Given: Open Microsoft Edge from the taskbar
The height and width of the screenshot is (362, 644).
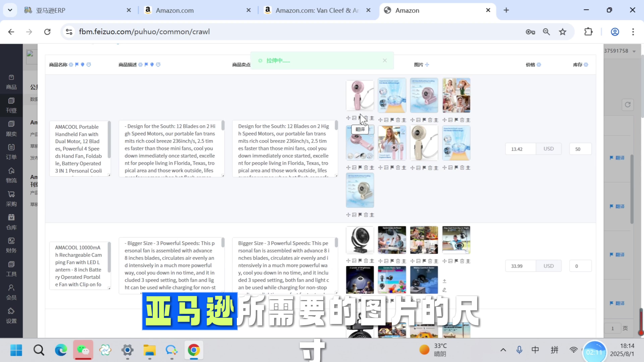Looking at the screenshot, I should pyautogui.click(x=61, y=350).
